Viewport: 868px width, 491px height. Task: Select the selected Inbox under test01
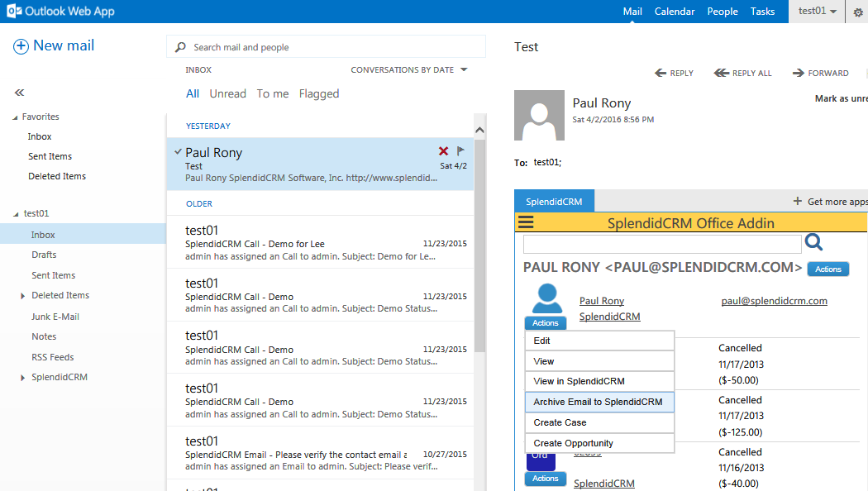[83, 235]
